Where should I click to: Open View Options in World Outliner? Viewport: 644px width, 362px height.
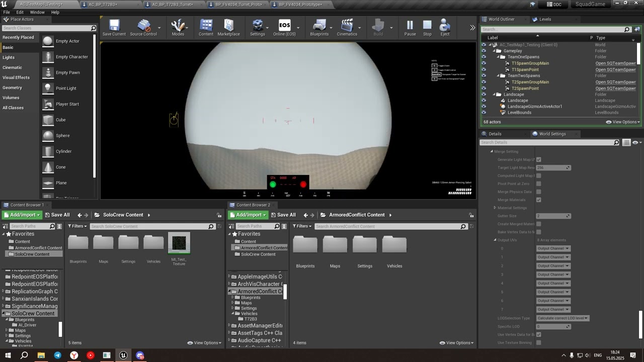[x=623, y=122]
